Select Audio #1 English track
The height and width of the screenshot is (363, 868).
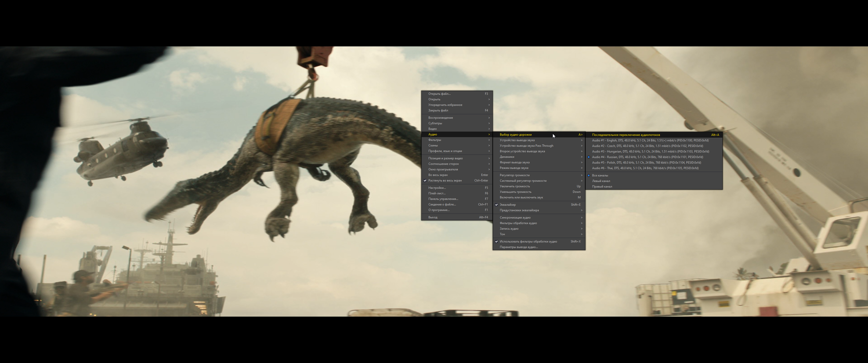point(654,140)
